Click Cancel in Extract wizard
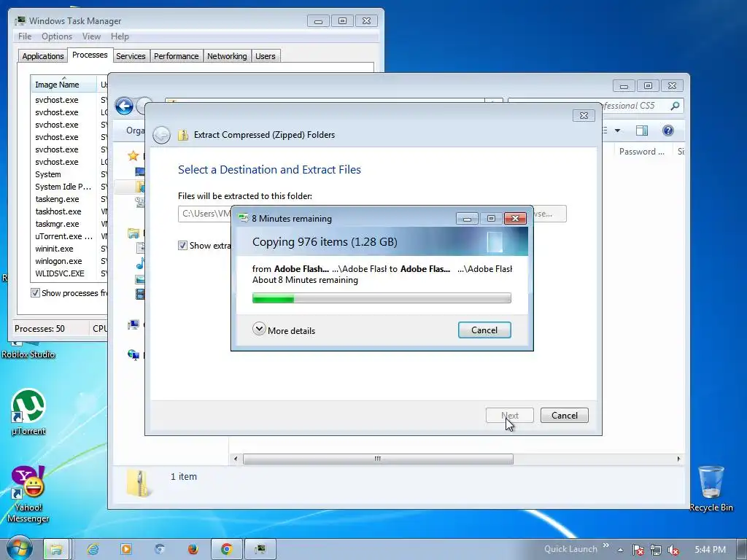 tap(565, 415)
